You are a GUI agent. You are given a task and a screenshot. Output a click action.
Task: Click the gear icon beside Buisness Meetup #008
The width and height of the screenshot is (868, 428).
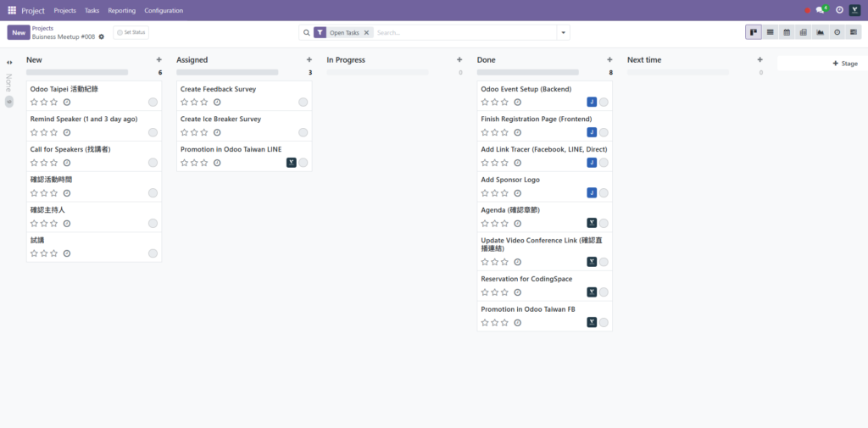coord(102,37)
